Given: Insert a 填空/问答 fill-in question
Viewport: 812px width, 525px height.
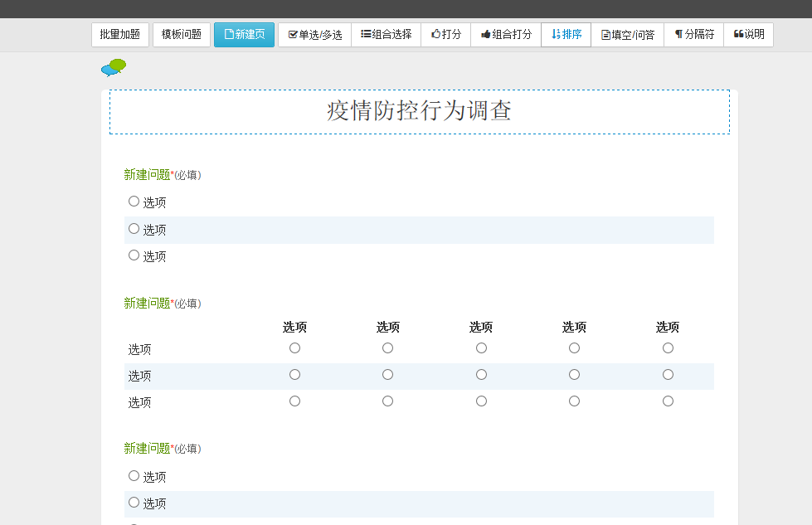Looking at the screenshot, I should [627, 35].
